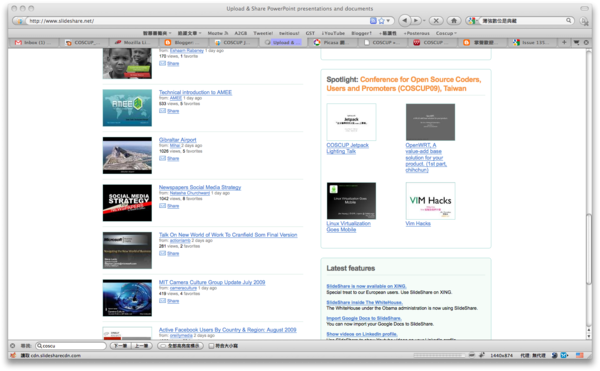This screenshot has height=371, width=600.
Task: Switch to the Mozilla Li... tab
Action: tap(134, 42)
